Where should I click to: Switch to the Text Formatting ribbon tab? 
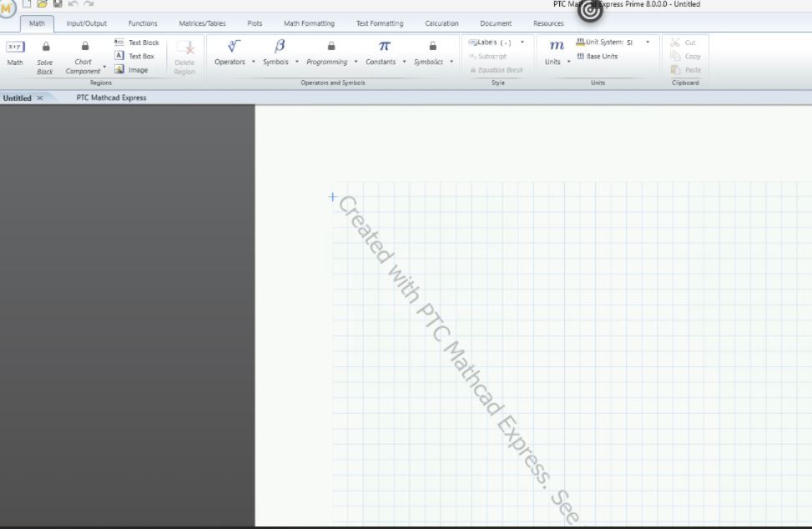tap(380, 23)
